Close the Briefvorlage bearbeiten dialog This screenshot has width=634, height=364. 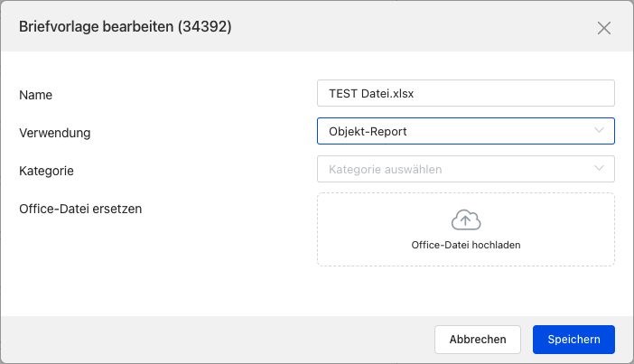coord(604,27)
